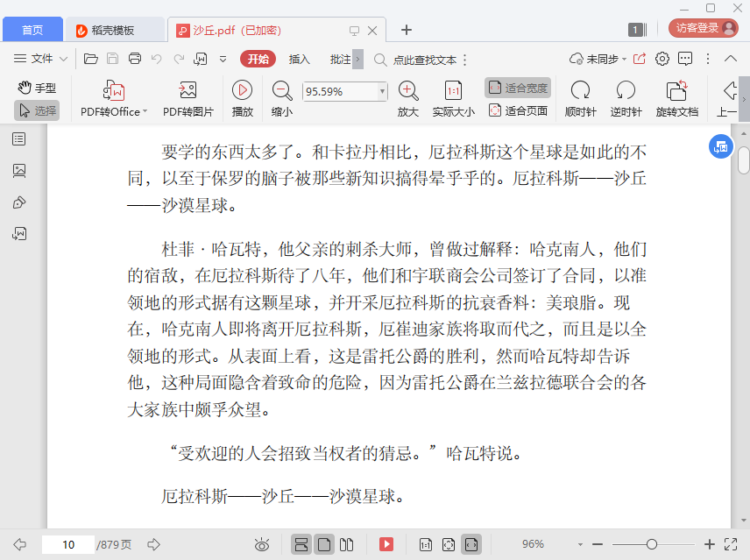
Task: Activate the 选择 selection tool
Action: (x=38, y=110)
